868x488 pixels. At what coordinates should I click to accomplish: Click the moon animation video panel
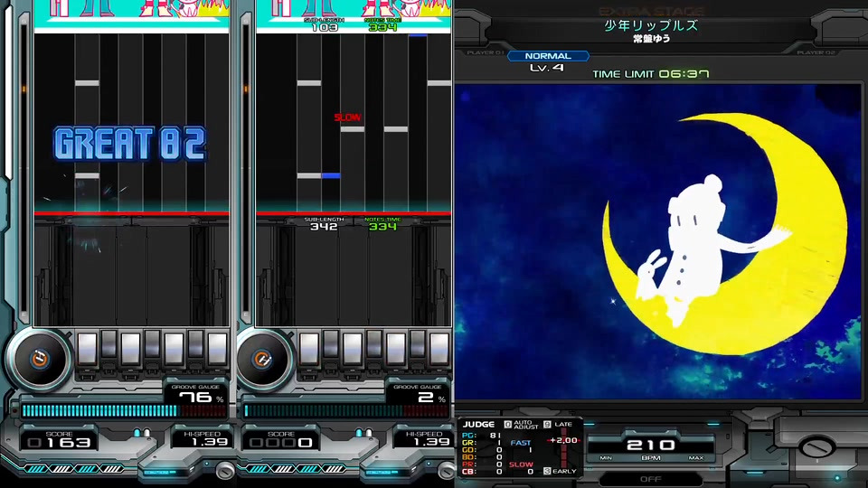tap(658, 241)
